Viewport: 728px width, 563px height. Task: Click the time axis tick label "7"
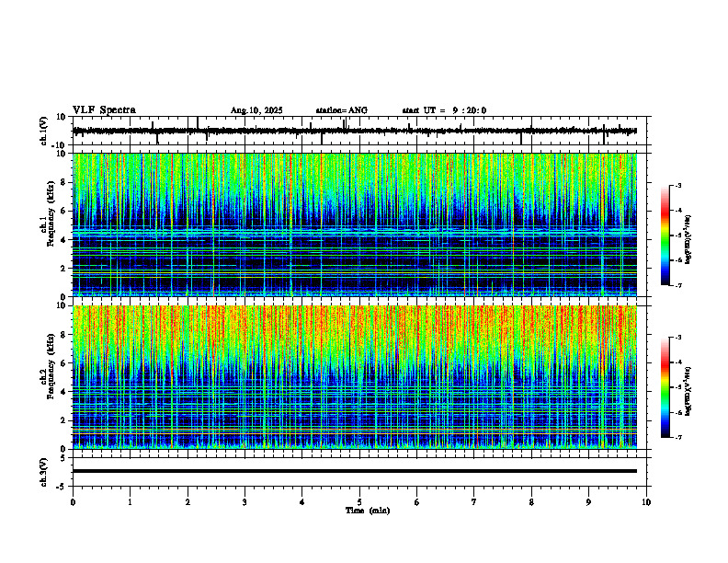point(474,502)
